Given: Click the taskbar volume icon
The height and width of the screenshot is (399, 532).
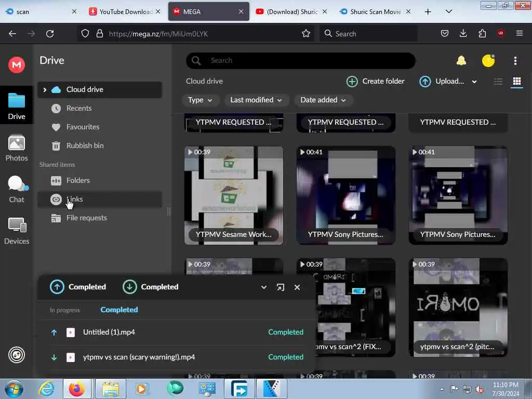Looking at the screenshot, I should 480,390.
